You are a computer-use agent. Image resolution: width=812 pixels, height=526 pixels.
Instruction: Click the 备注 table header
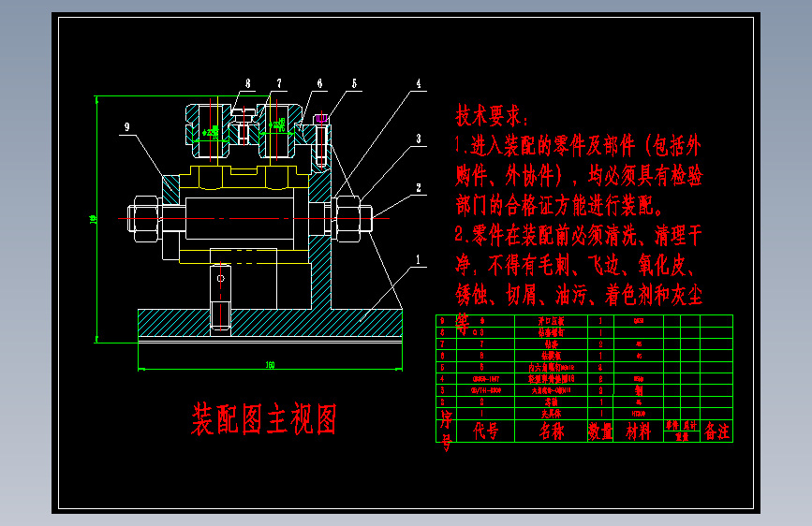coord(716,431)
